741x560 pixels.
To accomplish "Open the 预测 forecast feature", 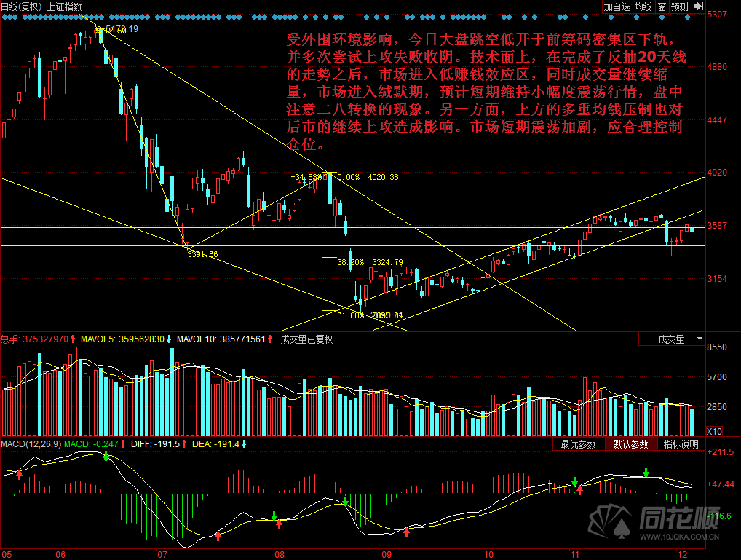I will coord(679,7).
